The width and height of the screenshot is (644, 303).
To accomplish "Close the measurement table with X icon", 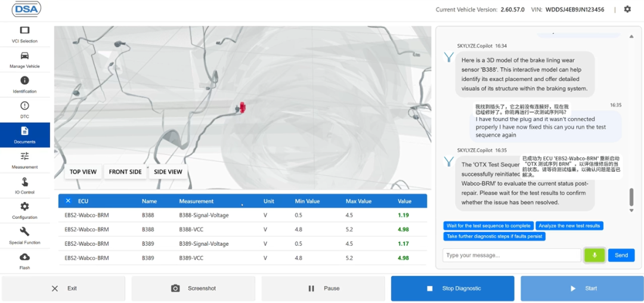I will (x=68, y=201).
